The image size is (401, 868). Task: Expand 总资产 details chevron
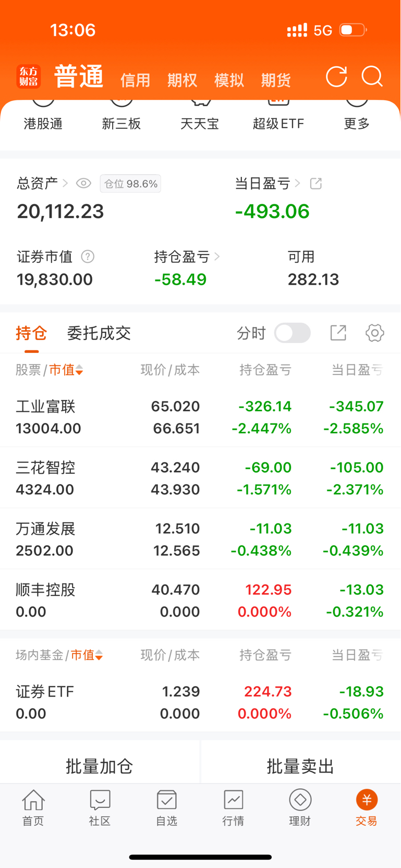[x=65, y=183]
